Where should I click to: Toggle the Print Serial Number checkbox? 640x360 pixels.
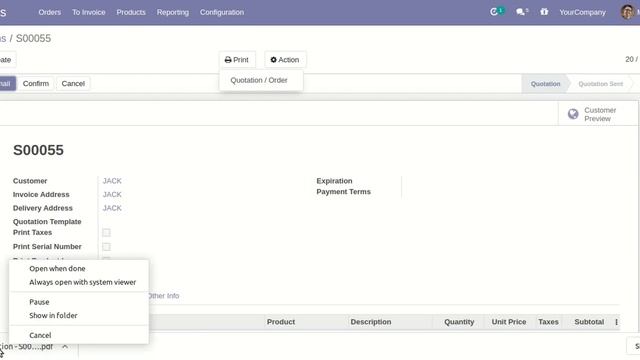click(x=107, y=247)
